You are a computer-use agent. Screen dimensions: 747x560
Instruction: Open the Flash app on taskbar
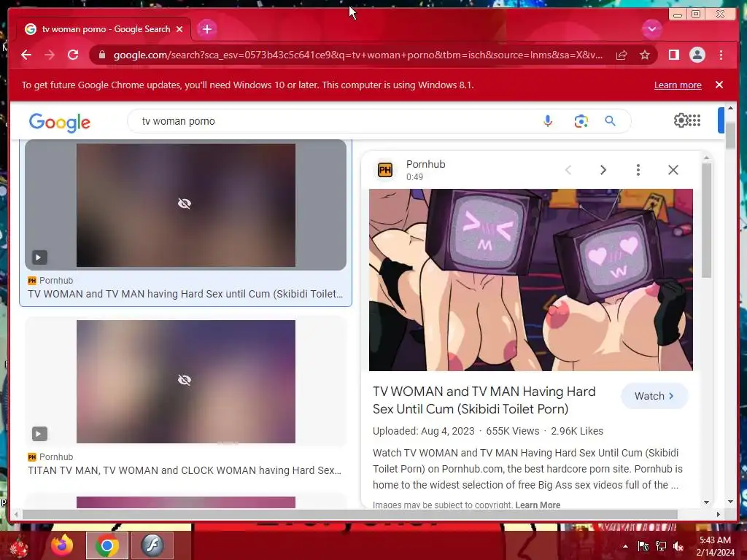(152, 545)
